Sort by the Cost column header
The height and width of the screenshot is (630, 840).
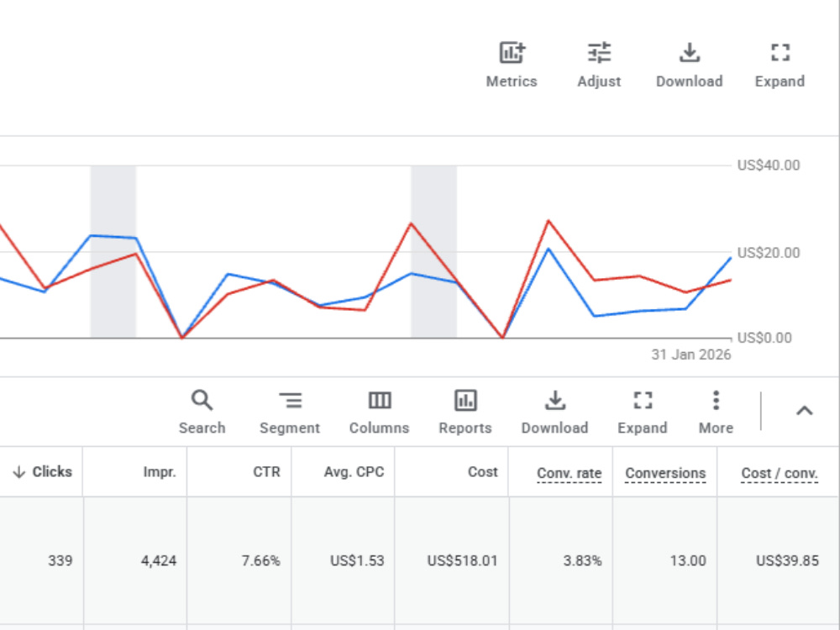[483, 472]
